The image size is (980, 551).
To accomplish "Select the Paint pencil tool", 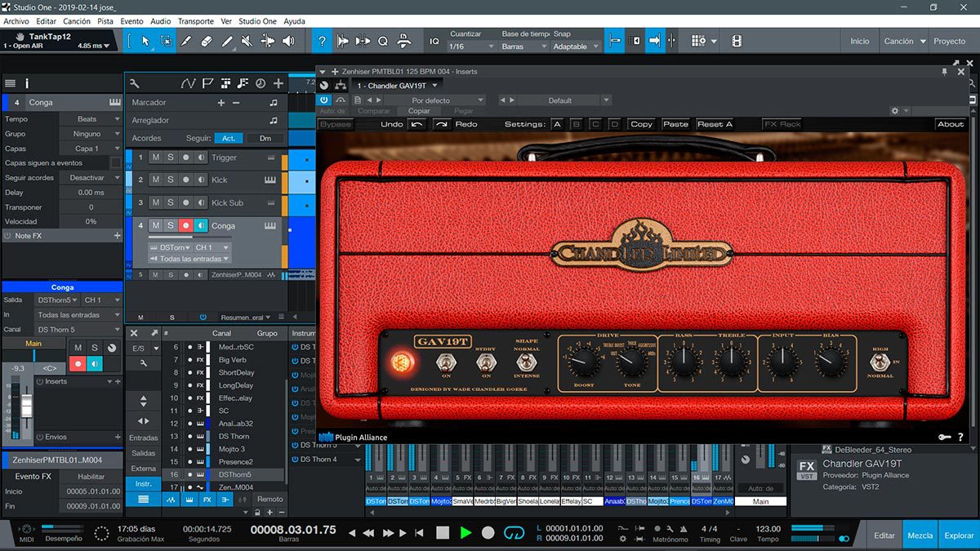I will point(227,41).
